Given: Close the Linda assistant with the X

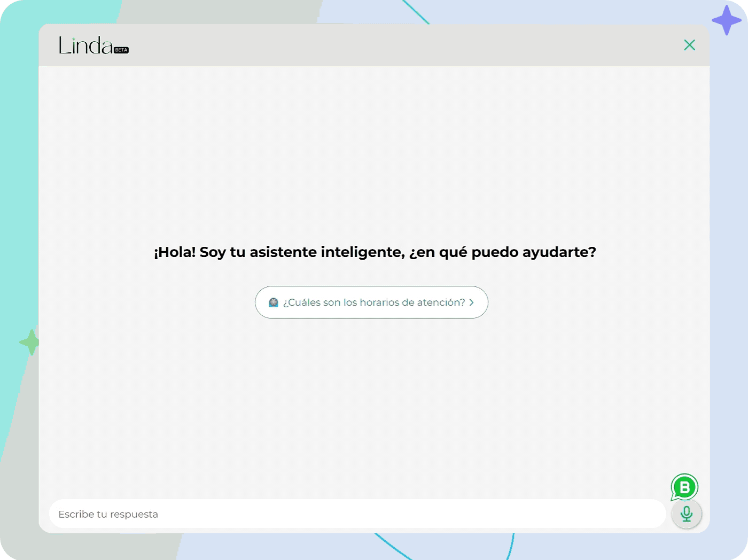Looking at the screenshot, I should click(689, 45).
